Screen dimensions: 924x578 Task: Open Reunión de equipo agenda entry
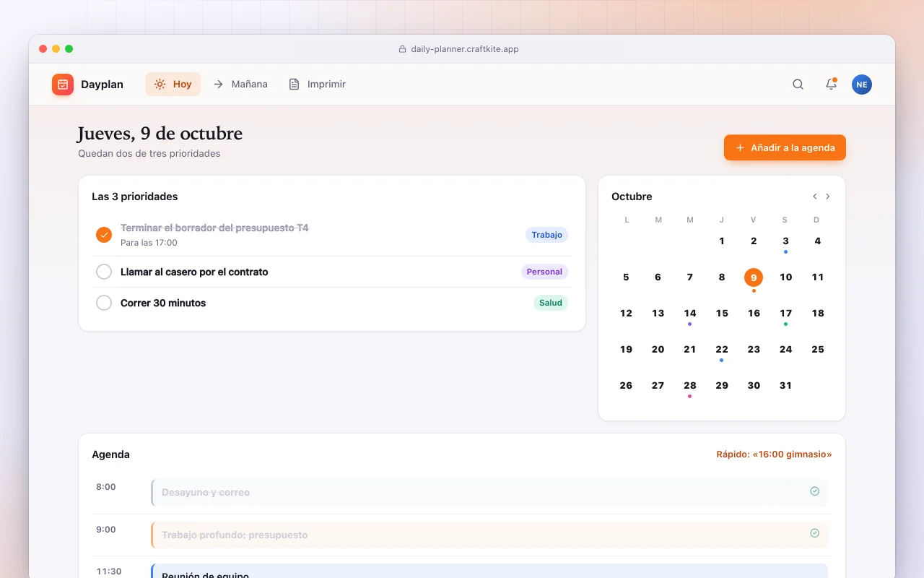(489, 571)
